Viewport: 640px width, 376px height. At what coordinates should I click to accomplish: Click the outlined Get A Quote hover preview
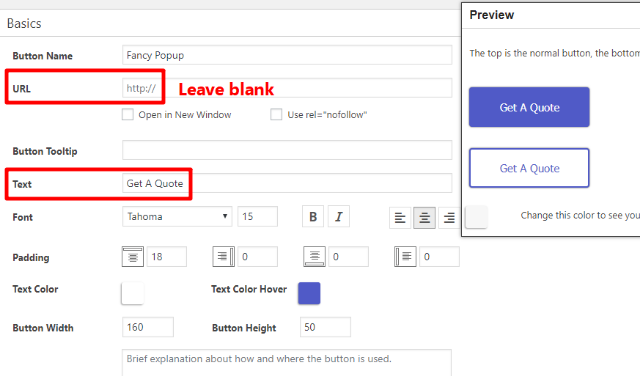coord(529,168)
